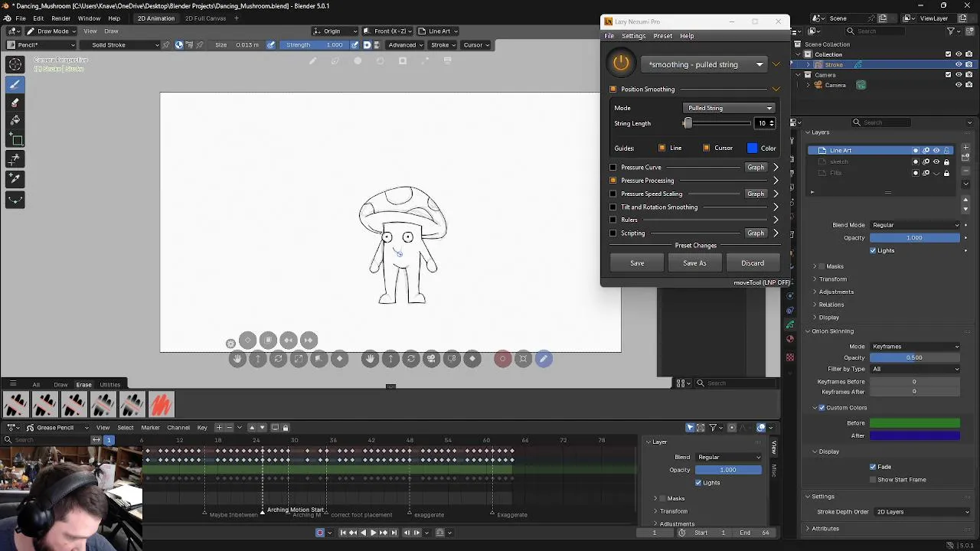980x551 pixels.
Task: Hide the sketch layer with eye
Action: pos(936,161)
